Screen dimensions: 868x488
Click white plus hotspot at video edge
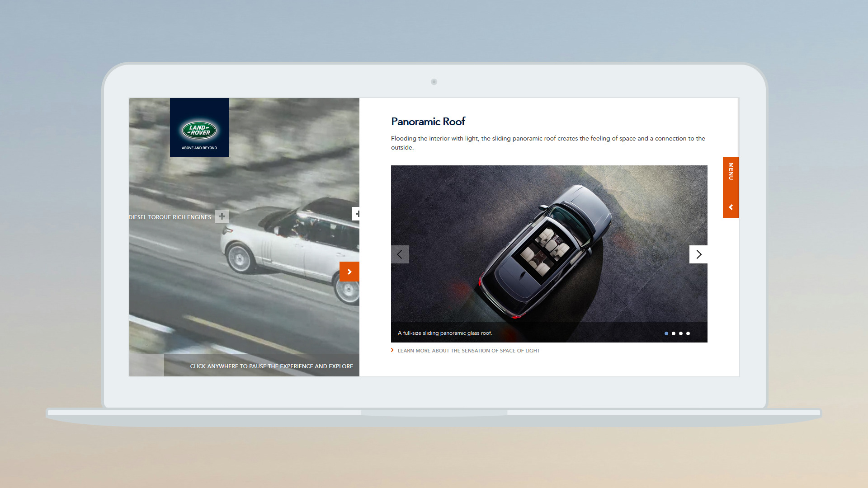(356, 214)
